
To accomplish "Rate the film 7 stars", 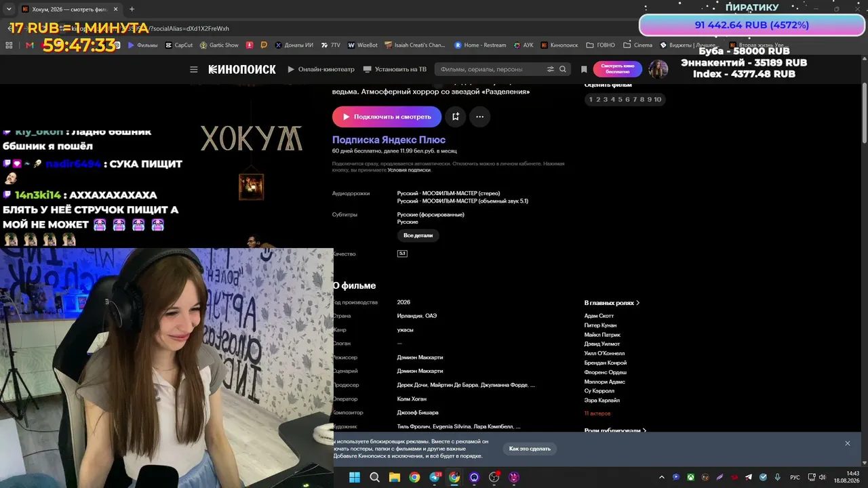I will (635, 100).
